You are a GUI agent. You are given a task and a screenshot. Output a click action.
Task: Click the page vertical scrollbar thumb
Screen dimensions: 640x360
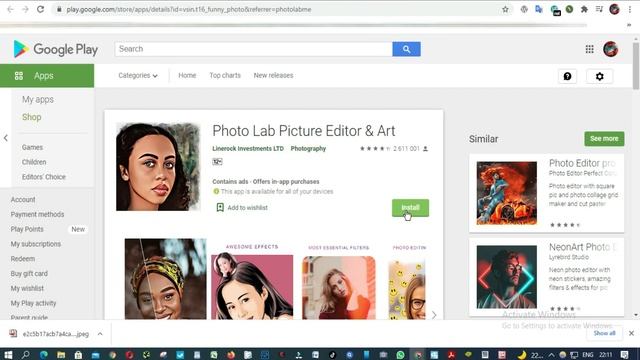636,66
